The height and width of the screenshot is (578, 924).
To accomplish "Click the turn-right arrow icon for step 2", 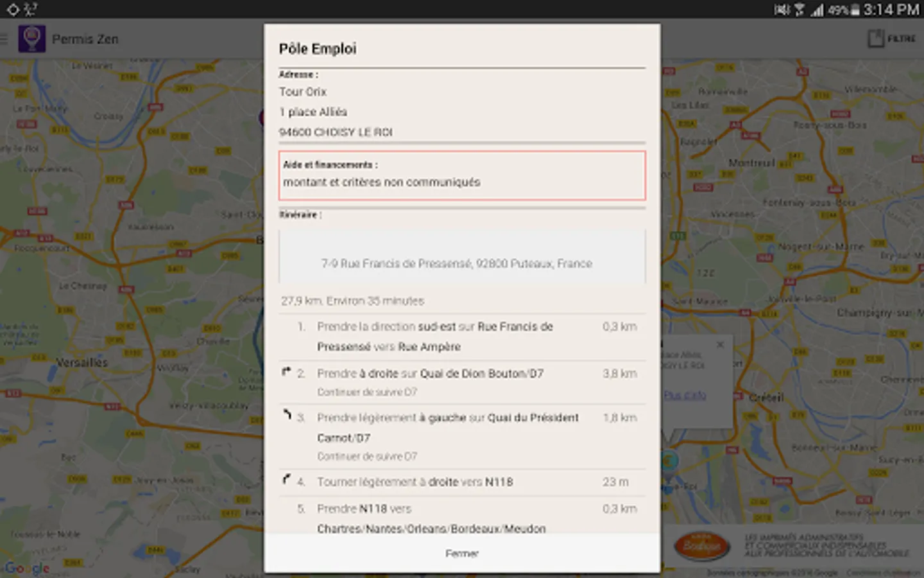I will pyautogui.click(x=286, y=371).
